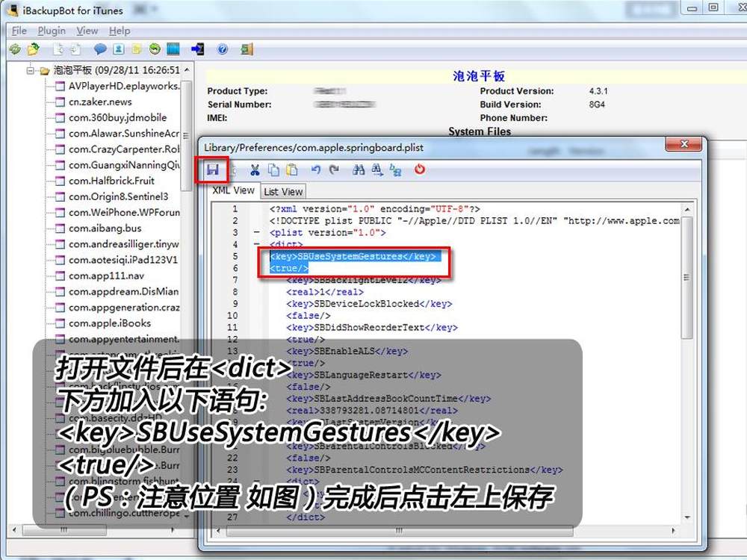This screenshot has height=560, width=747.
Task: Open the File menu
Action: point(19,31)
